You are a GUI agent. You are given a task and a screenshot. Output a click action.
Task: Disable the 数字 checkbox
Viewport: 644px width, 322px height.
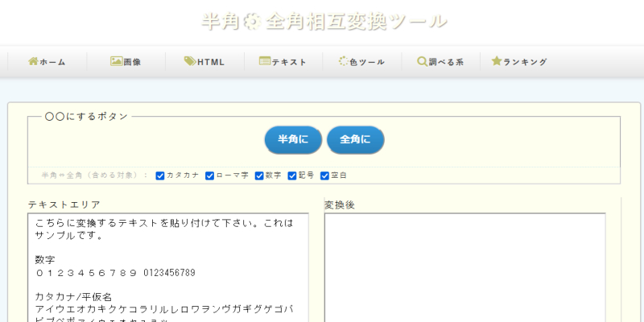tap(259, 175)
